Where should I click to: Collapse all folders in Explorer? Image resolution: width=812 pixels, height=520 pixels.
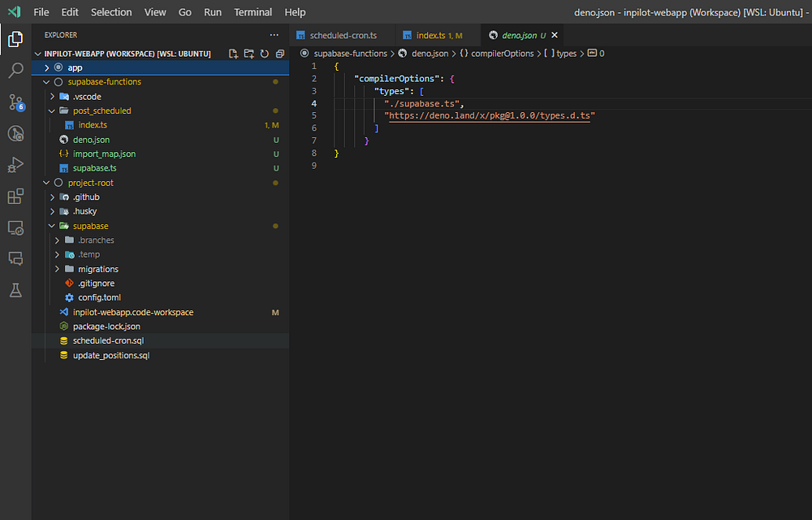pyautogui.click(x=279, y=54)
